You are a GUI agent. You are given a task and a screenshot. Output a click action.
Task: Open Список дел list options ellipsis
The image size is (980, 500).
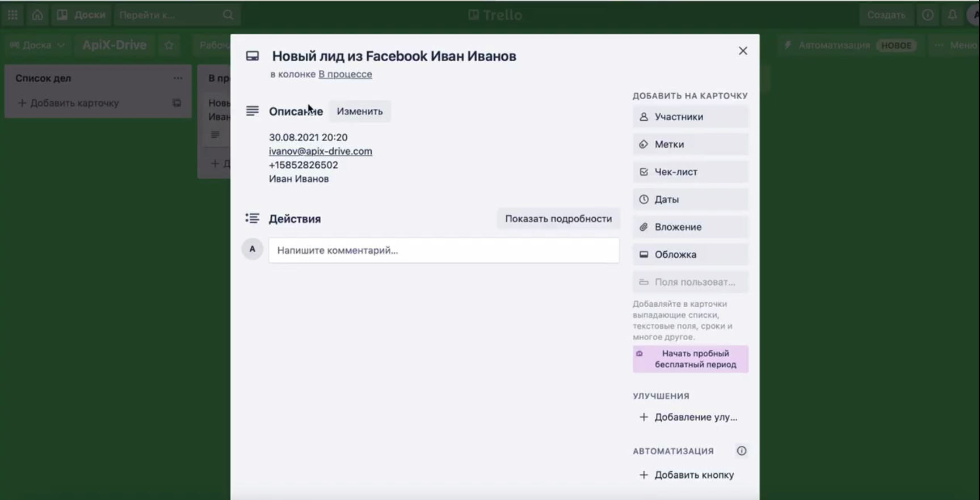(x=178, y=78)
